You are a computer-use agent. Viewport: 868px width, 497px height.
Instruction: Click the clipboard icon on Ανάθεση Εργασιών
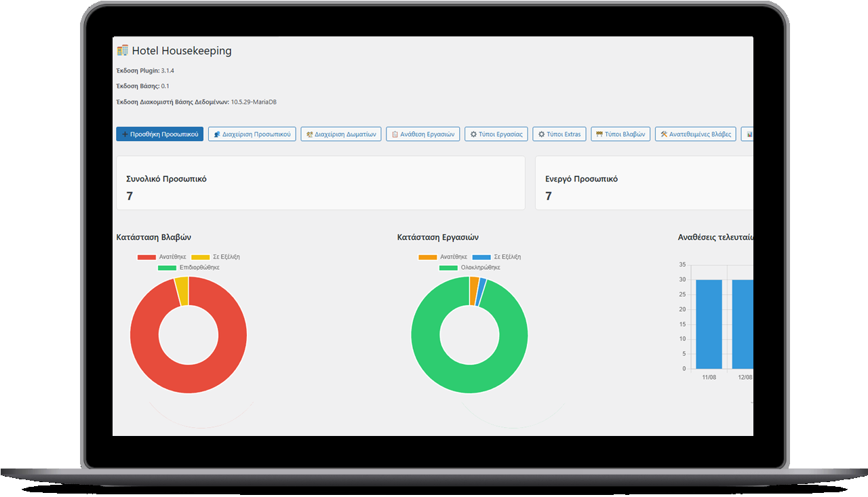click(x=395, y=134)
